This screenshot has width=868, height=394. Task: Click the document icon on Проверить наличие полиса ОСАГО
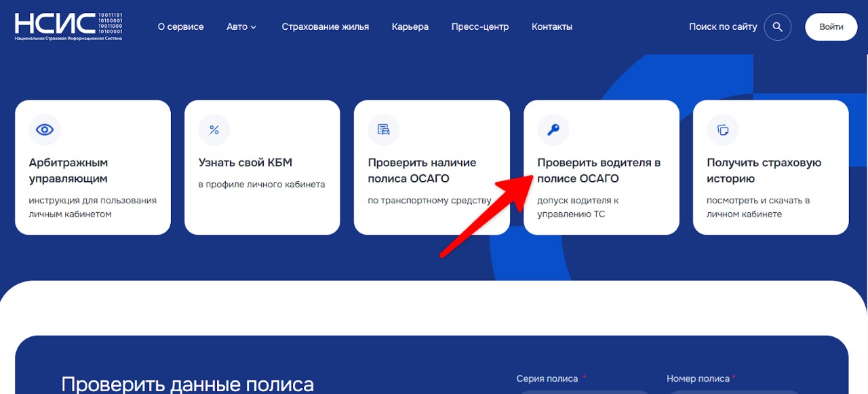click(x=383, y=130)
